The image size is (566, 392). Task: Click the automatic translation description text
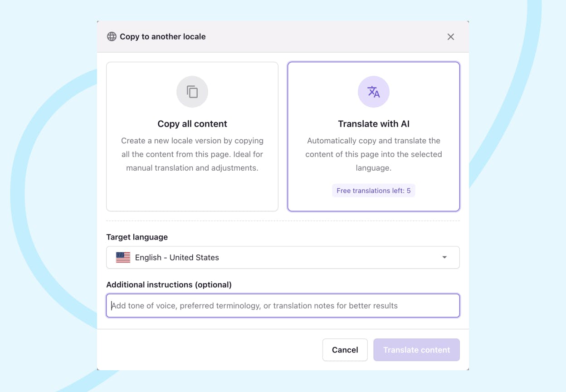[x=374, y=154]
